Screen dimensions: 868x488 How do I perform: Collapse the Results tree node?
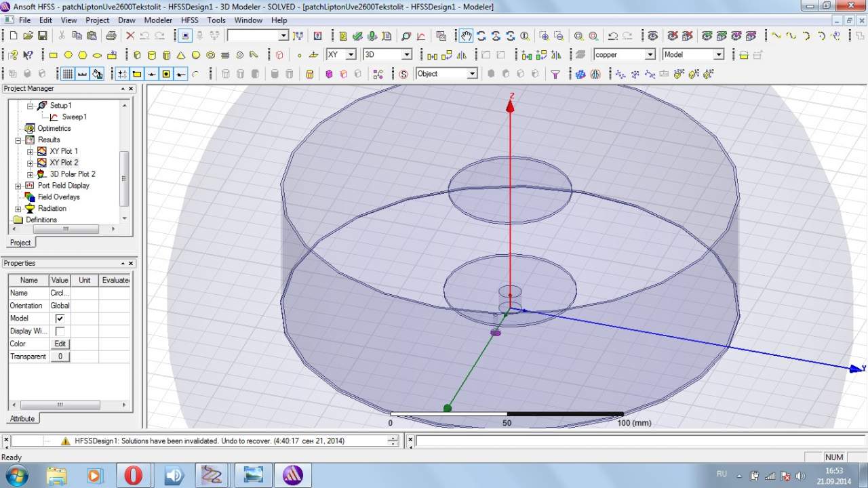tap(18, 140)
